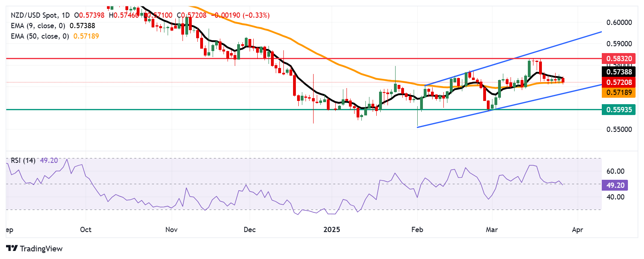The height and width of the screenshot is (259, 644).
Task: Select the RSI (14) indicator legend
Action: pos(23,160)
